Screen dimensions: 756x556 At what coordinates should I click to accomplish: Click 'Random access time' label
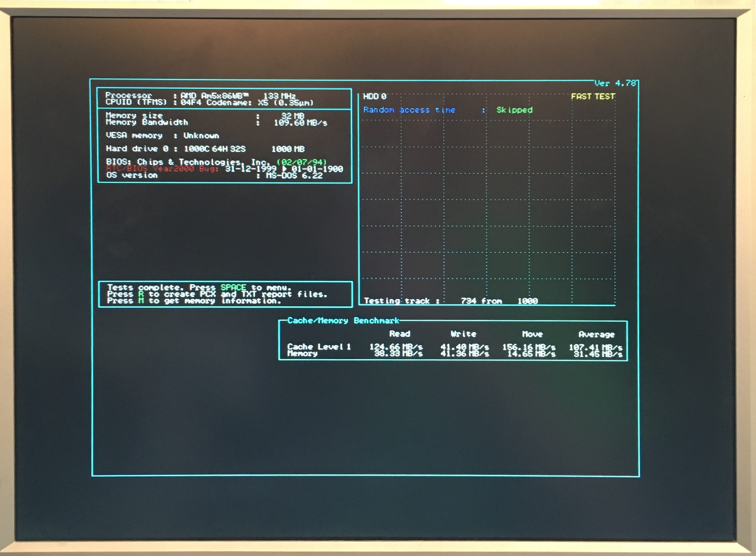409,110
